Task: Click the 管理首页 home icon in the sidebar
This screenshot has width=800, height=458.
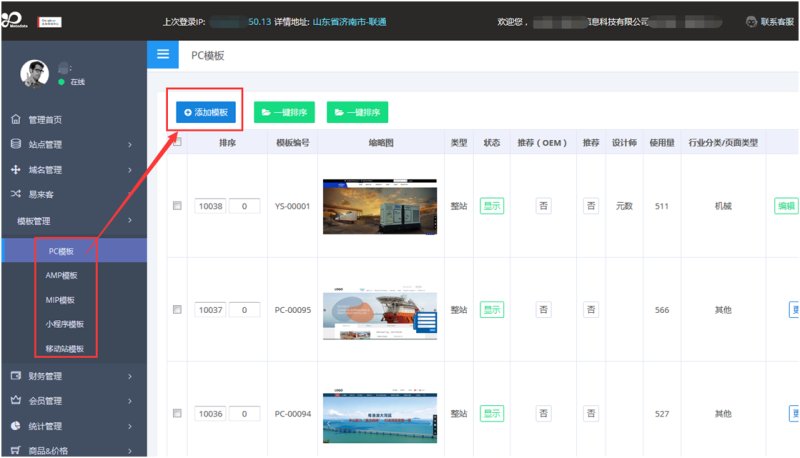Action: click(16, 119)
